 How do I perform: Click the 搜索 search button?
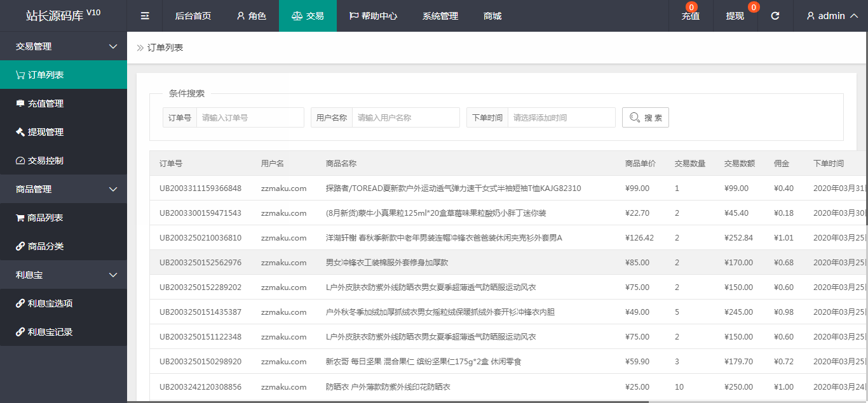[x=645, y=117]
